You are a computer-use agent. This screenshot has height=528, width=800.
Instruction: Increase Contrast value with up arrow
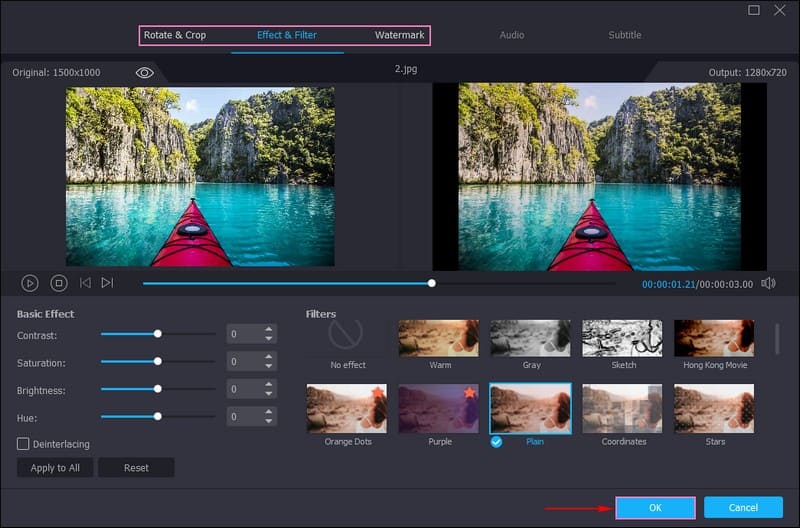point(268,329)
